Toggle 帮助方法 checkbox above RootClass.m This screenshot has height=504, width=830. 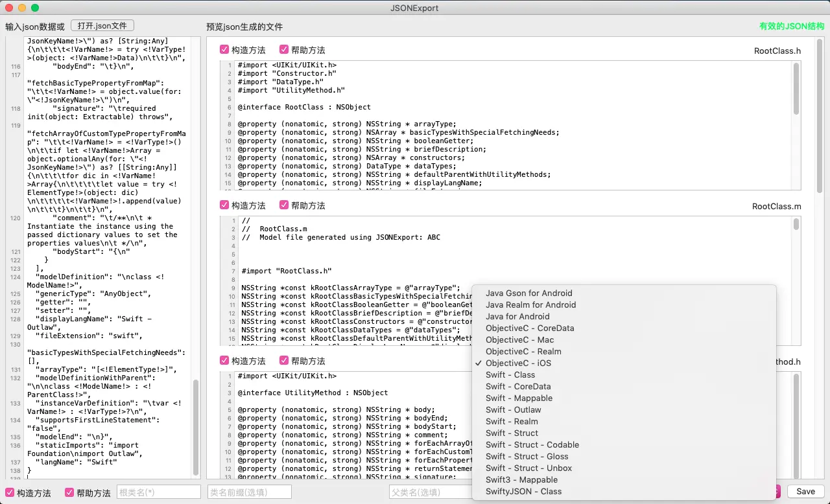(284, 205)
